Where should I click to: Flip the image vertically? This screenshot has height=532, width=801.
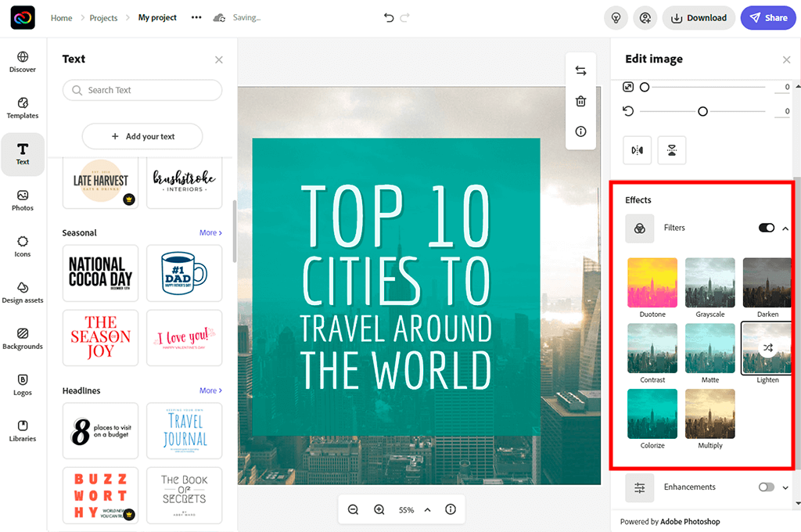(x=672, y=150)
